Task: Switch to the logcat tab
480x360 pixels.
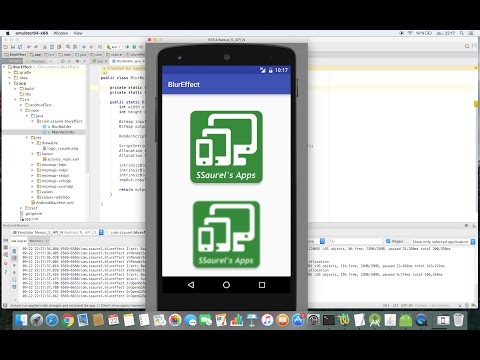Action: click(x=19, y=241)
